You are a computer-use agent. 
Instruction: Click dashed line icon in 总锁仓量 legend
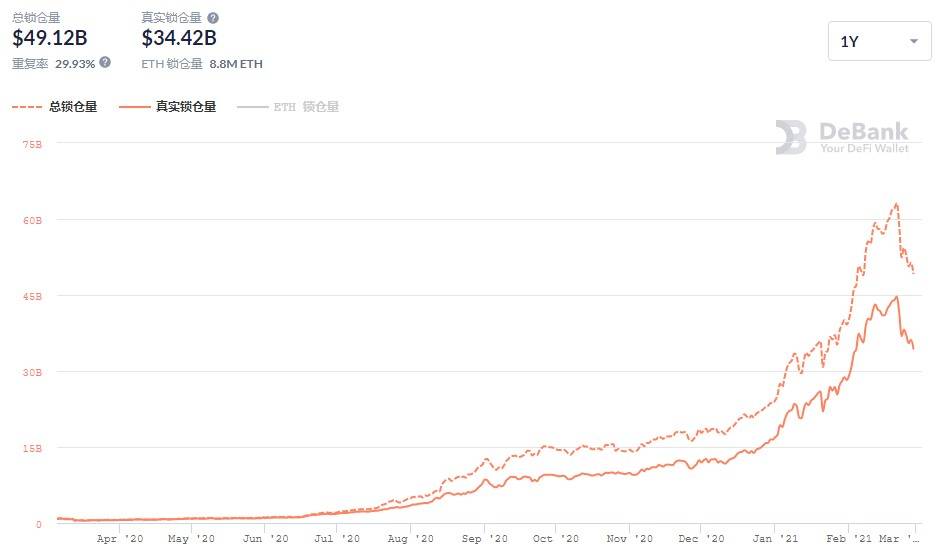pyautogui.click(x=28, y=107)
